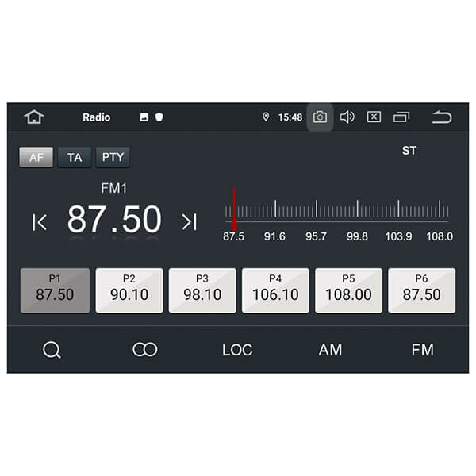Viewport: 476px width, 476px height.
Task: Click the frequency dial near 99.8
Action: click(x=357, y=211)
